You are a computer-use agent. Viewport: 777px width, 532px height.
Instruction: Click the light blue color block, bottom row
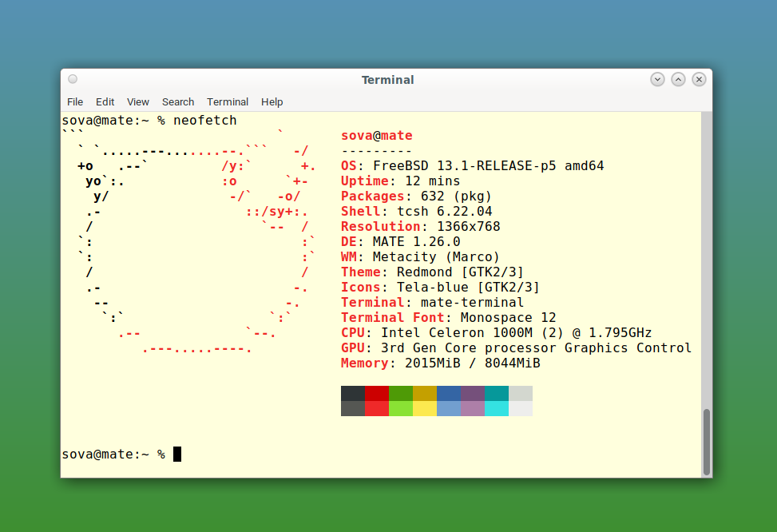pos(449,408)
